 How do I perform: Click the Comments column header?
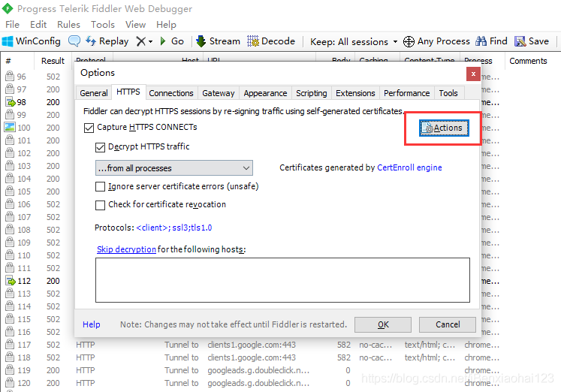click(x=528, y=61)
